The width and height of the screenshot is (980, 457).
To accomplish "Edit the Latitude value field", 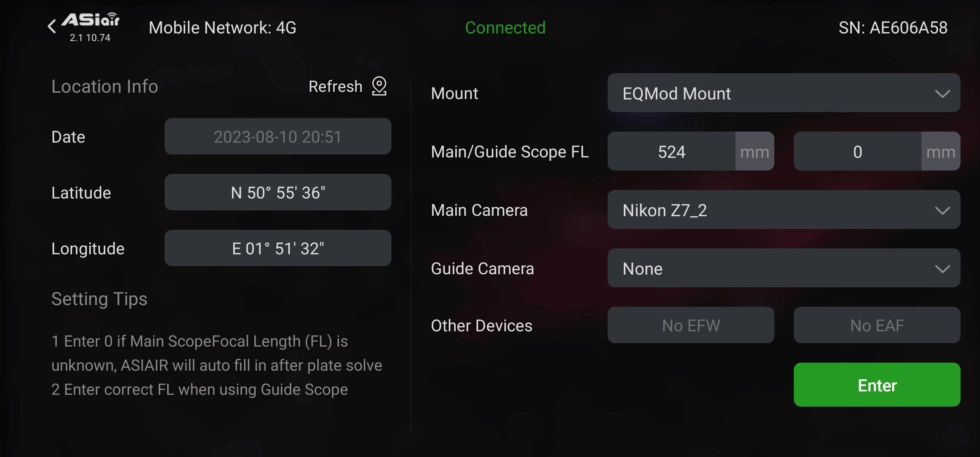I will (278, 193).
